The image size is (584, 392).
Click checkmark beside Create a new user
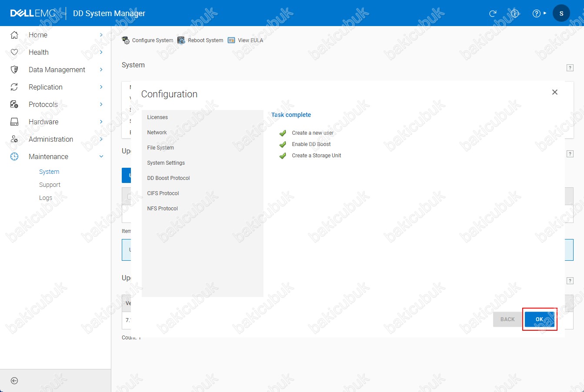(x=283, y=133)
